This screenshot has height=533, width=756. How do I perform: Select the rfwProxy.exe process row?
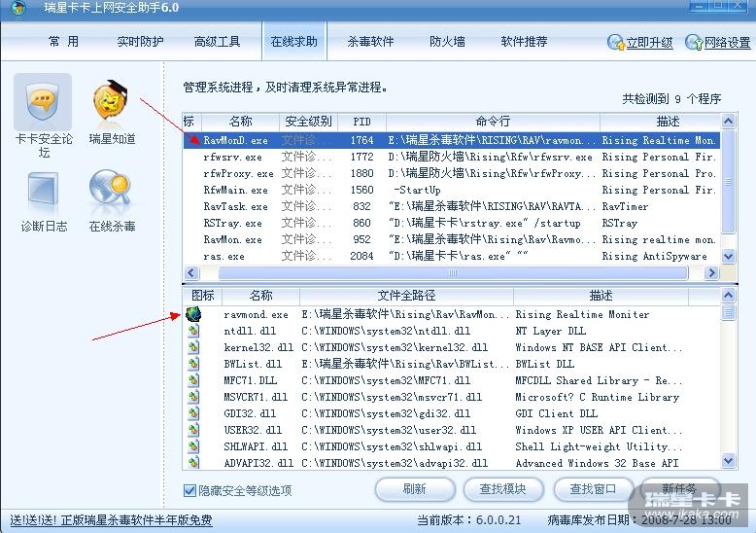(451, 173)
